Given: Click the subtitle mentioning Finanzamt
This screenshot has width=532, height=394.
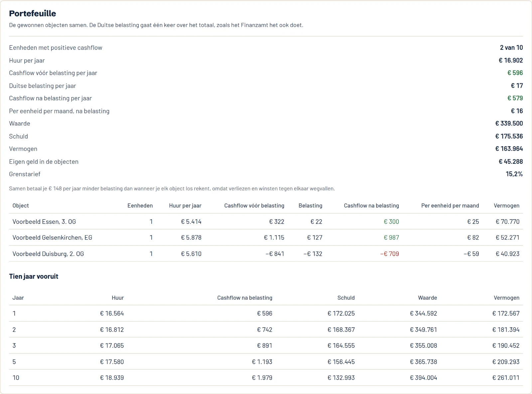Looking at the screenshot, I should pos(156,25).
